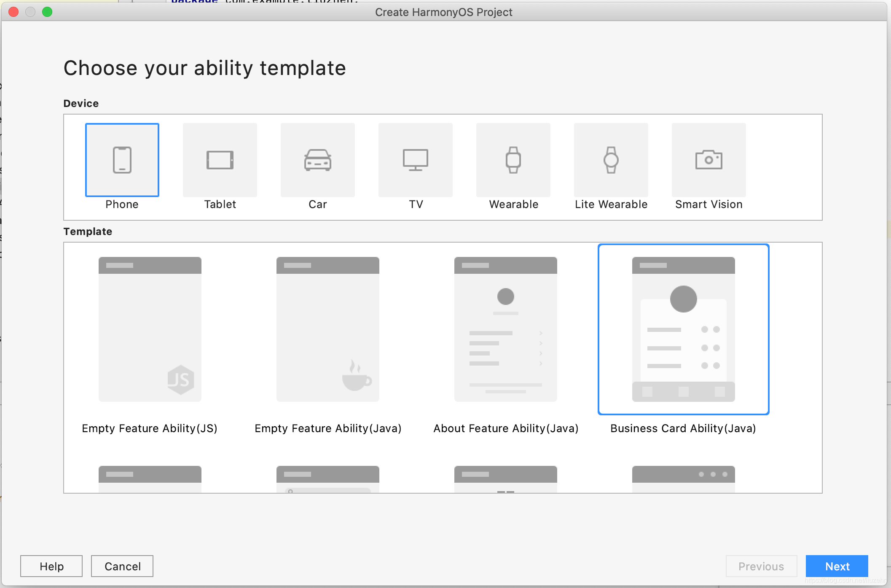Viewport: 891px width, 588px height.
Task: Select partially visible bottom-left template
Action: coord(150,479)
